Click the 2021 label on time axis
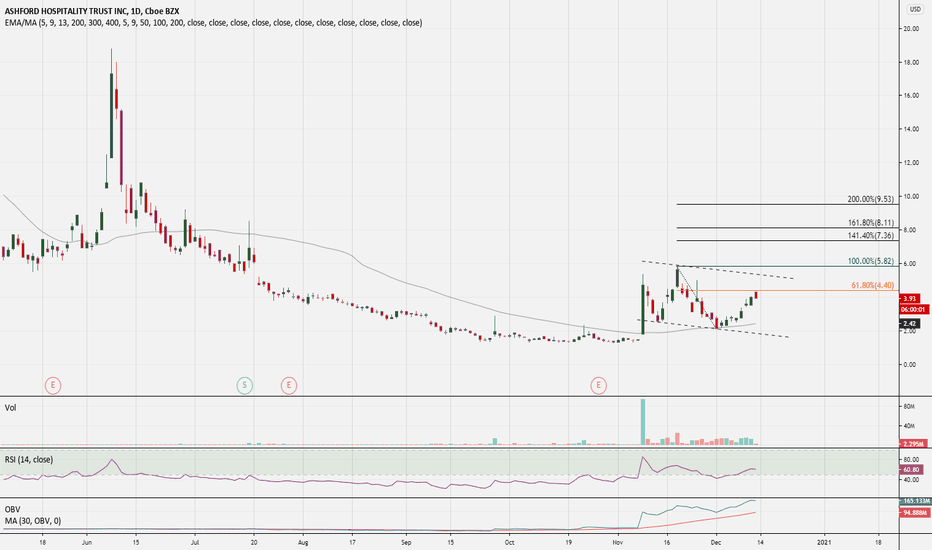 824,542
